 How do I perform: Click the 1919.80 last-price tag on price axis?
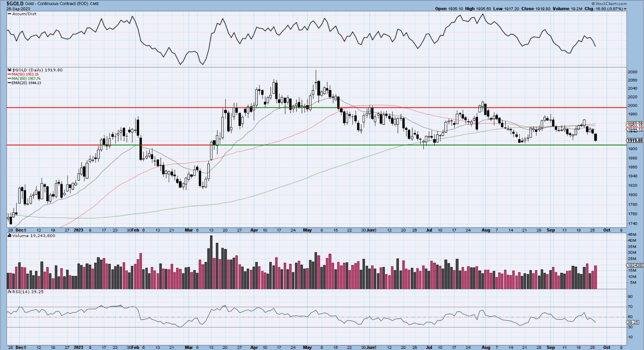(x=635, y=140)
